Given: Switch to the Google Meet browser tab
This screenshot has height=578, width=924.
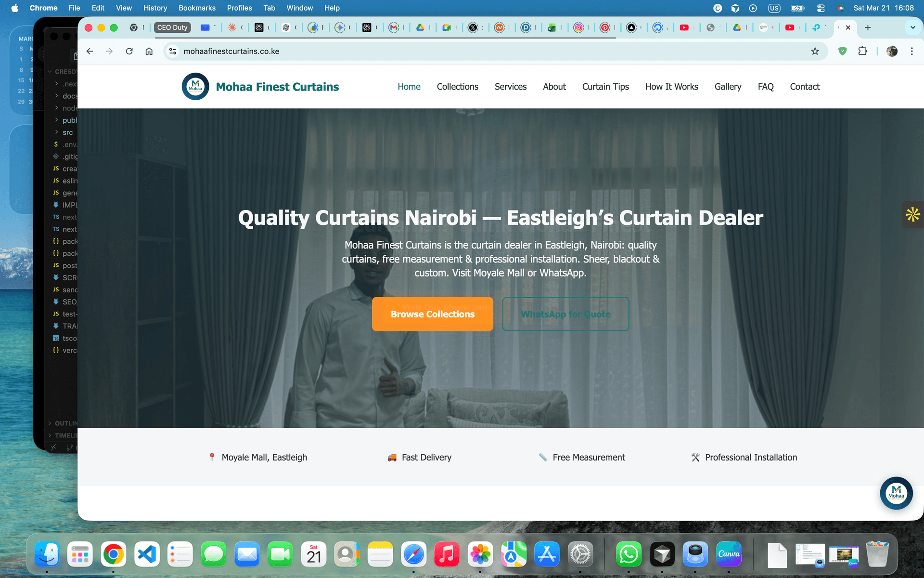Looking at the screenshot, I should [x=447, y=27].
